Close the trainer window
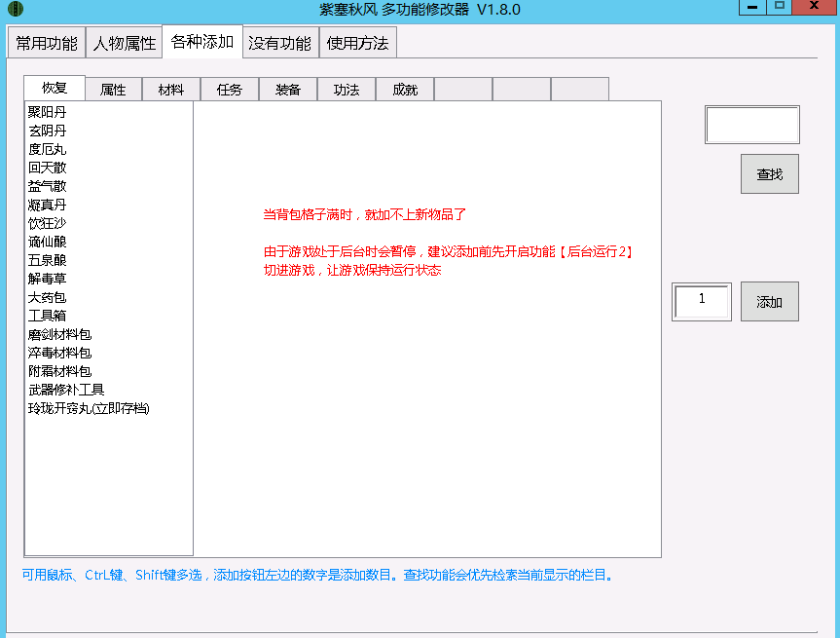The width and height of the screenshot is (840, 638). click(x=815, y=7)
